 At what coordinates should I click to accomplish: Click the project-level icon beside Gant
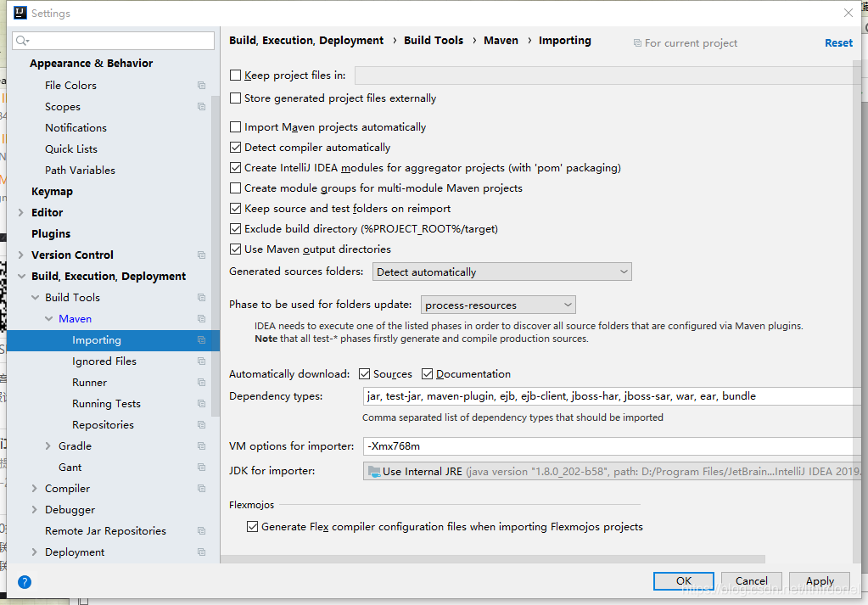click(x=201, y=468)
